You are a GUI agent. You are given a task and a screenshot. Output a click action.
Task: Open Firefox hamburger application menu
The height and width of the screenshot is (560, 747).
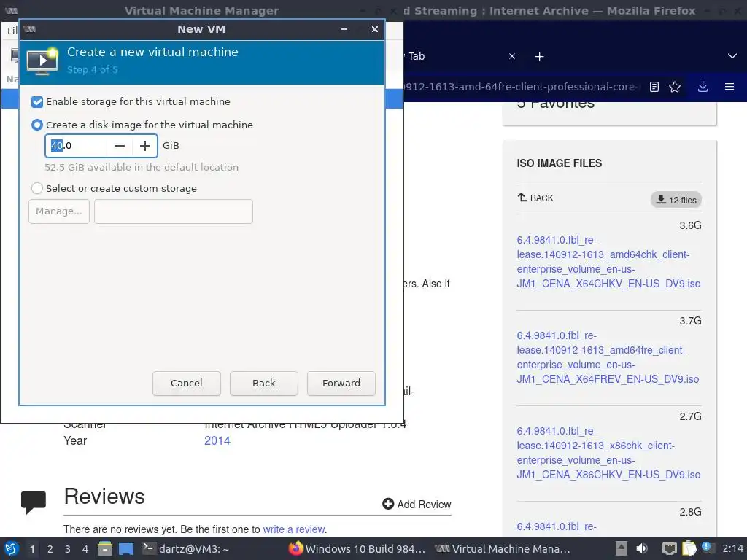click(x=729, y=87)
